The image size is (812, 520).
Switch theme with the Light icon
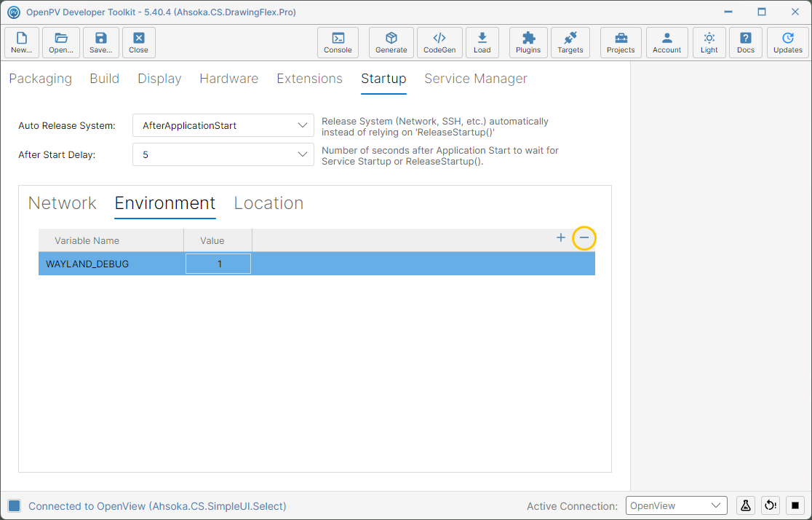[709, 42]
